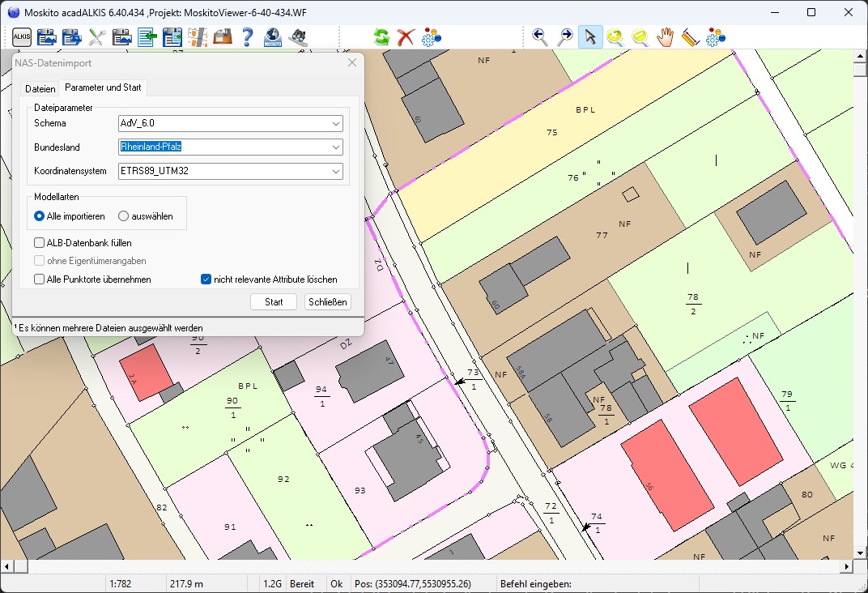Activate the zoom in magnifier tool
The image size is (868, 593).
coord(615,36)
